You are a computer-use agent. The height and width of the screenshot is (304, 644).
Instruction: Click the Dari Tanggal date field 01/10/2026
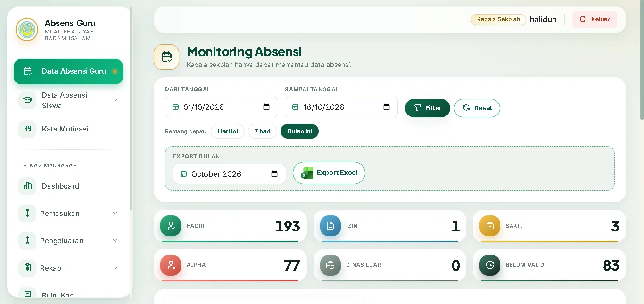pos(222,107)
